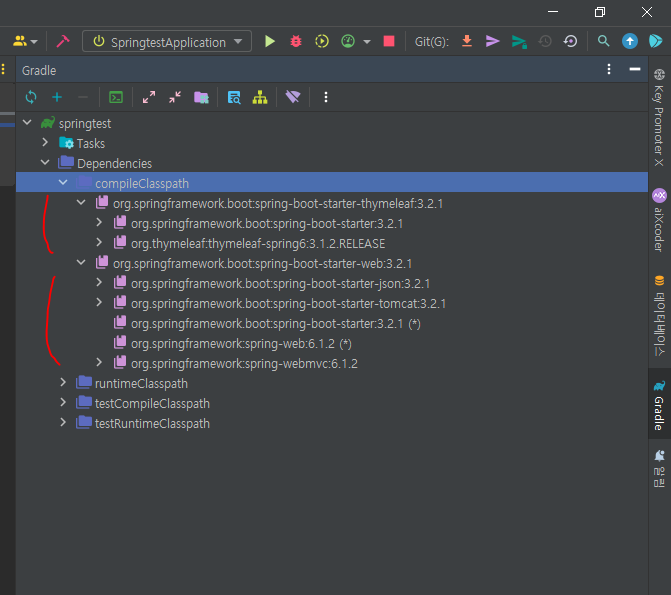Toggle the show dependencies diagram icon
Image resolution: width=671 pixels, height=595 pixels.
point(260,97)
